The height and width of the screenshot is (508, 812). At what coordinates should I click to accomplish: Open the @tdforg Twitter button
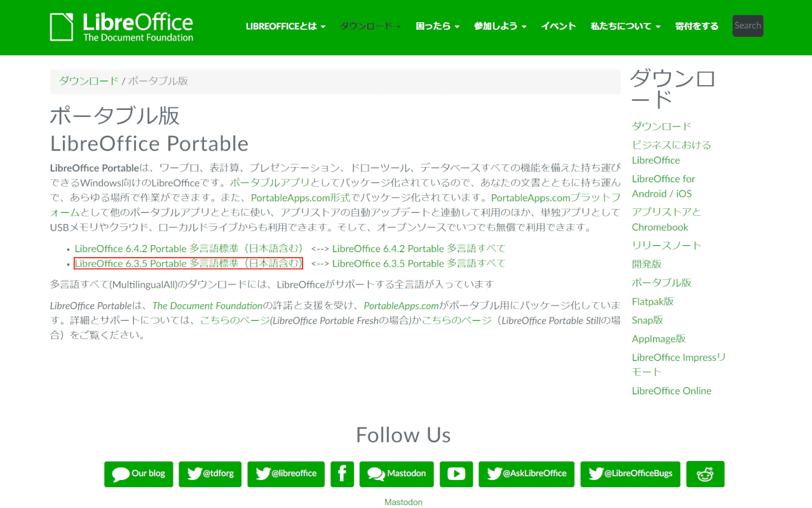coord(210,474)
